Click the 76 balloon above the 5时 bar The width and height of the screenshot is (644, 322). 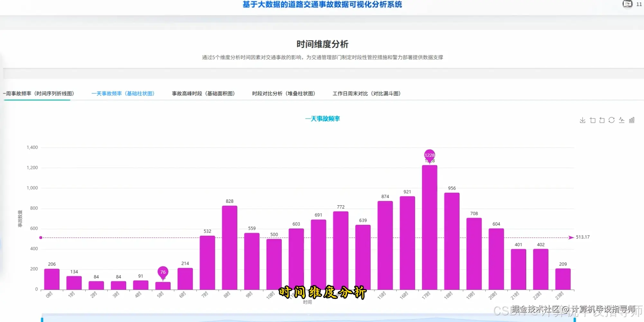(162, 272)
